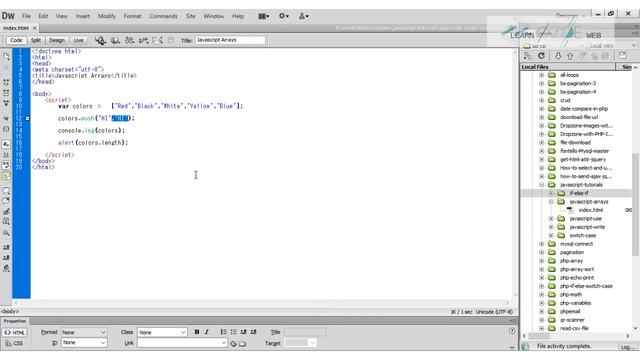Toggle Italic in Properties panel
The height and width of the screenshot is (360, 640).
click(x=207, y=332)
